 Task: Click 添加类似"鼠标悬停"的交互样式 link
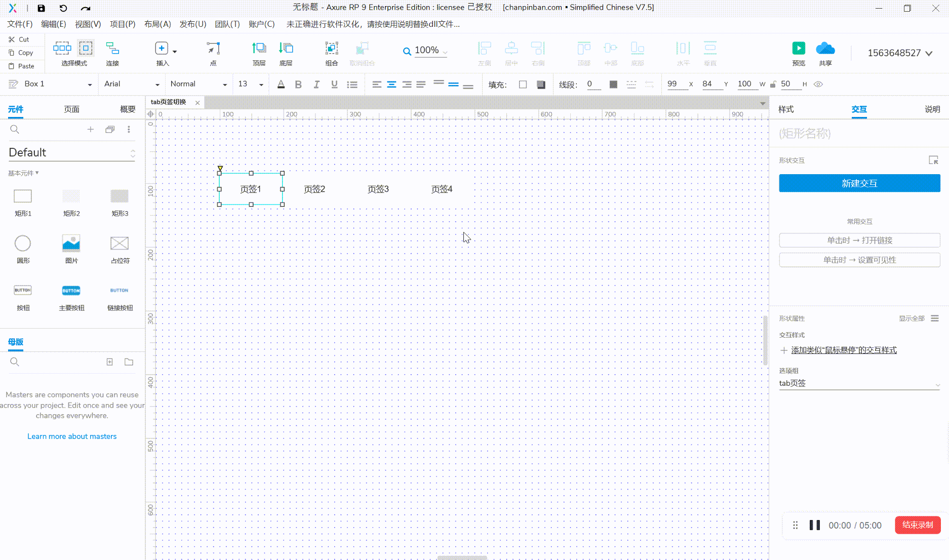pos(844,350)
